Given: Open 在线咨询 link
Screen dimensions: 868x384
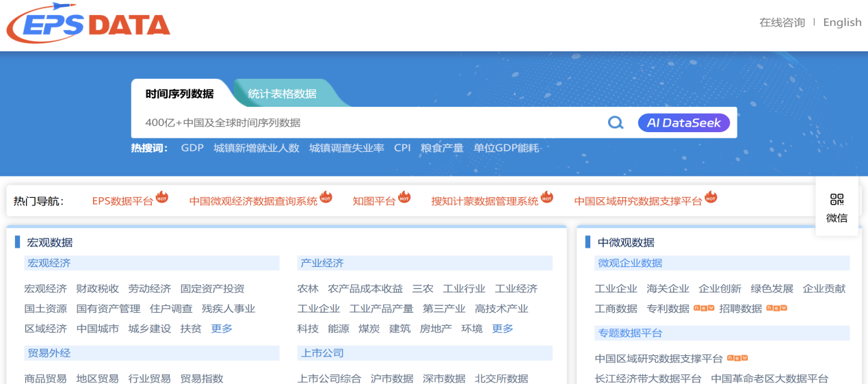Looking at the screenshot, I should pyautogui.click(x=782, y=23).
